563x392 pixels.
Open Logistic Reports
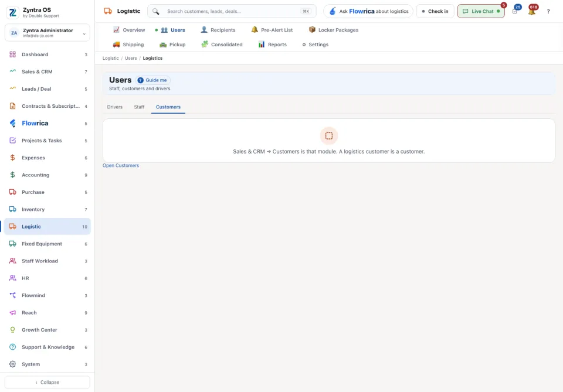pyautogui.click(x=273, y=45)
